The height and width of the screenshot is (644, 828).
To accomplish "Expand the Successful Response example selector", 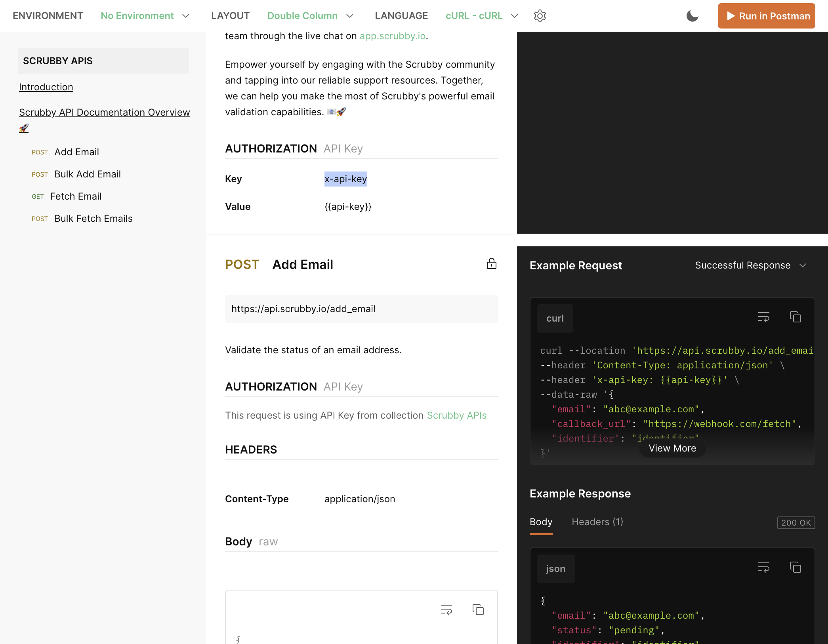I will [x=751, y=265].
